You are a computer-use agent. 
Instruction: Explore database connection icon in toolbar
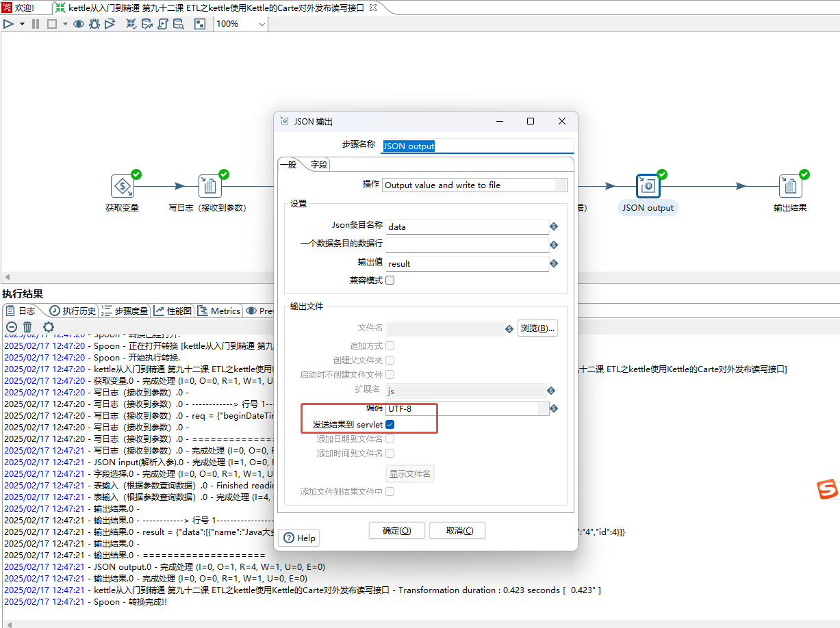coord(179,24)
